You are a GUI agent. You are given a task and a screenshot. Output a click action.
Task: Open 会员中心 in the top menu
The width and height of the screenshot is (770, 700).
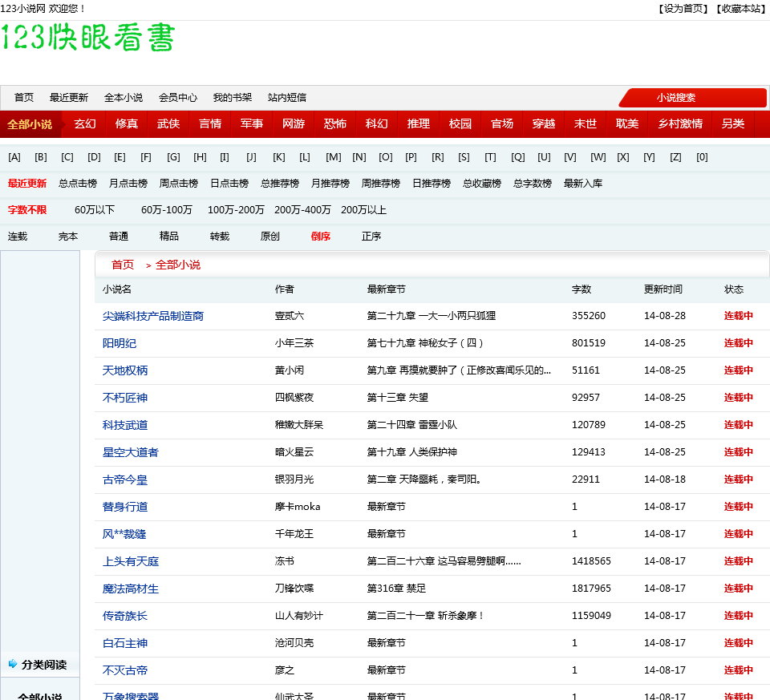pos(178,98)
